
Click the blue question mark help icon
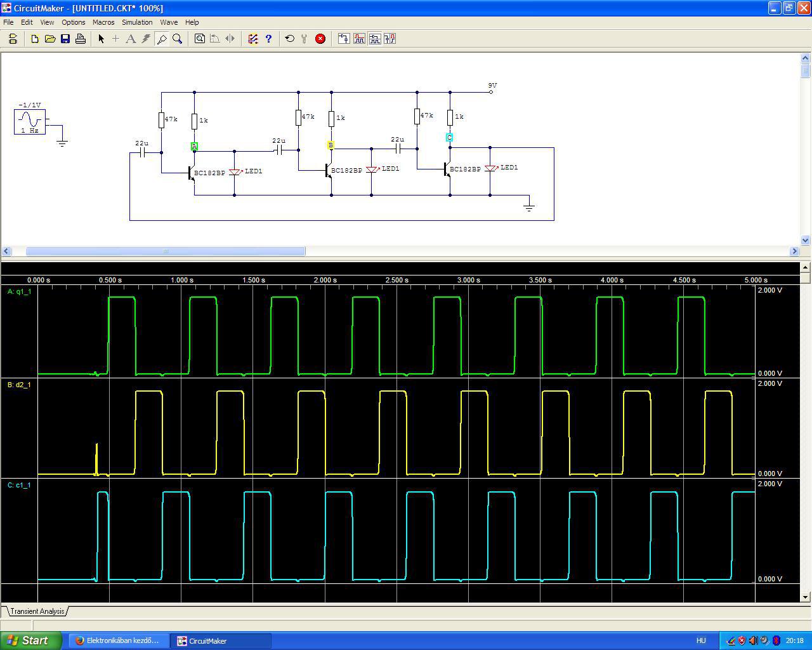pyautogui.click(x=268, y=39)
